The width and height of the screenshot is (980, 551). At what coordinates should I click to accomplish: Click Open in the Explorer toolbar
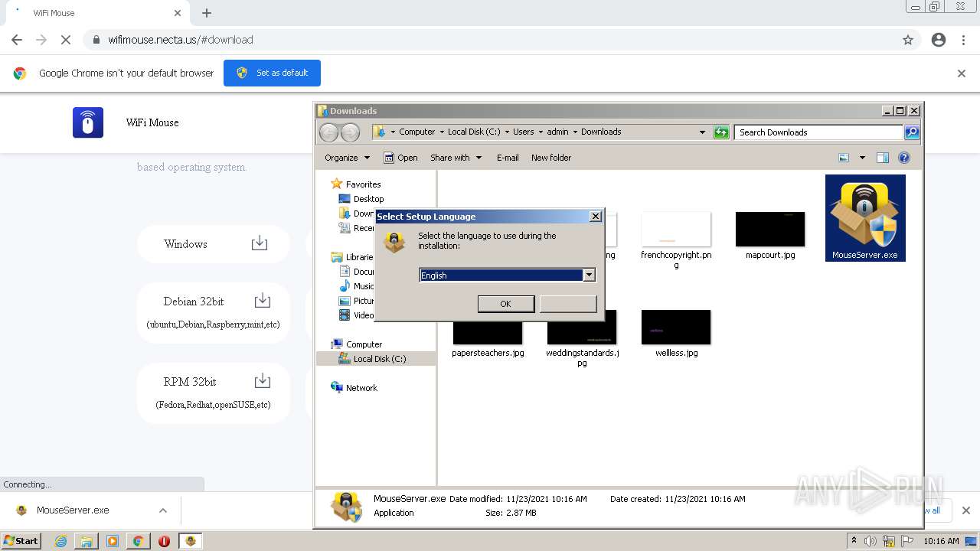pyautogui.click(x=400, y=158)
